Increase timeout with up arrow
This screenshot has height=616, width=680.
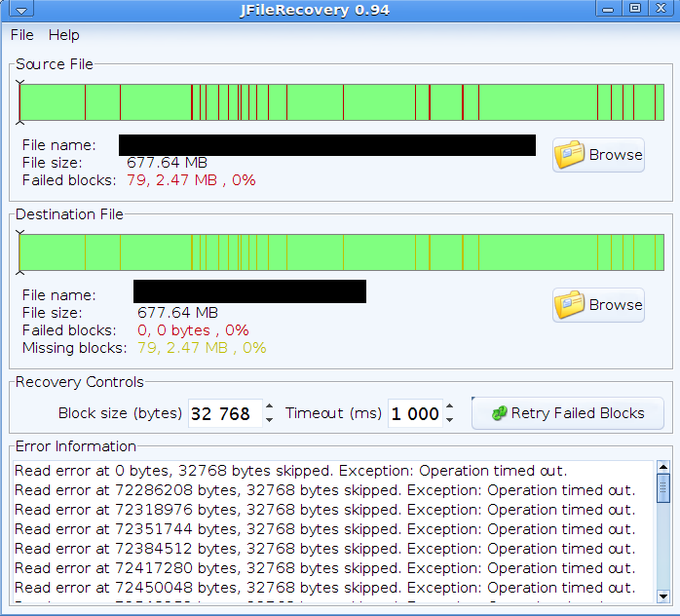pyautogui.click(x=450, y=406)
